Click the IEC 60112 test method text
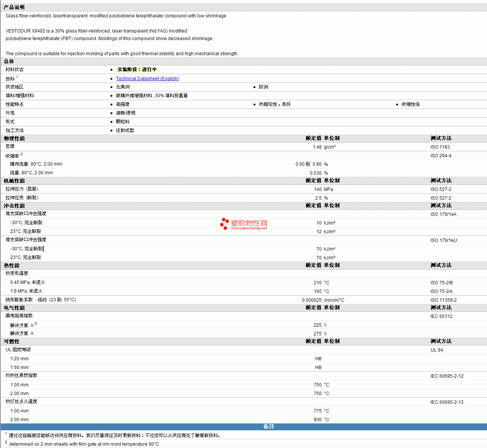Viewport: 487px width, 448px height. (x=441, y=316)
